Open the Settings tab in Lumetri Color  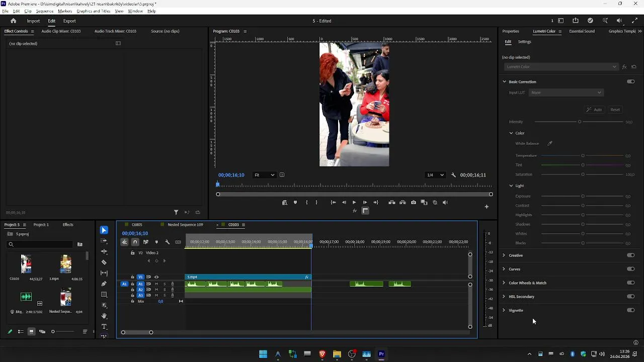[x=524, y=42]
